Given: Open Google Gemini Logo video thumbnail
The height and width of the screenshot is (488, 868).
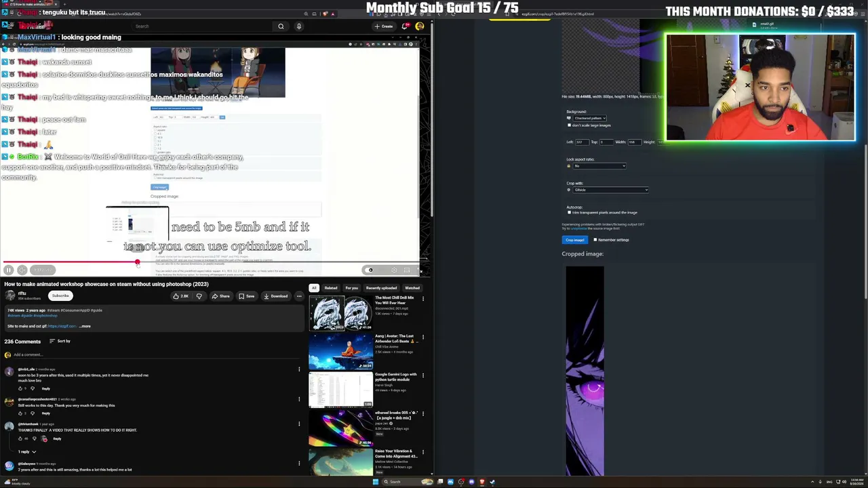Looking at the screenshot, I should coord(340,389).
